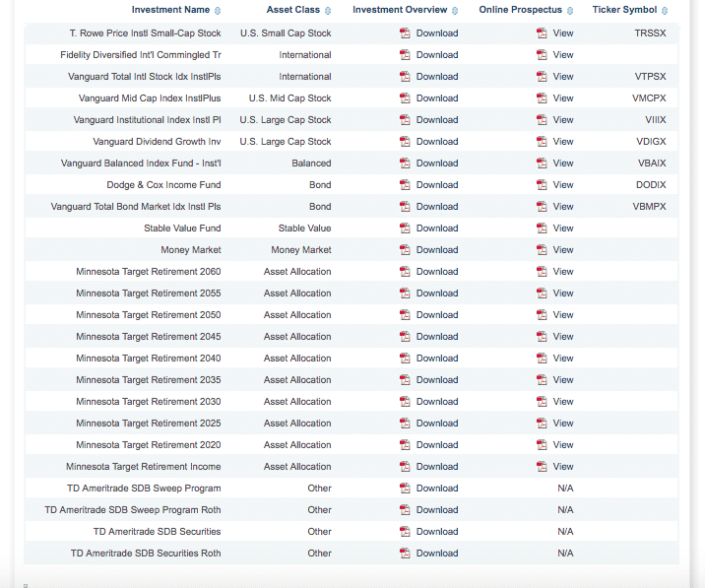
Task: Click prospectus PDF icon for Stable Value Fund
Action: 542,229
